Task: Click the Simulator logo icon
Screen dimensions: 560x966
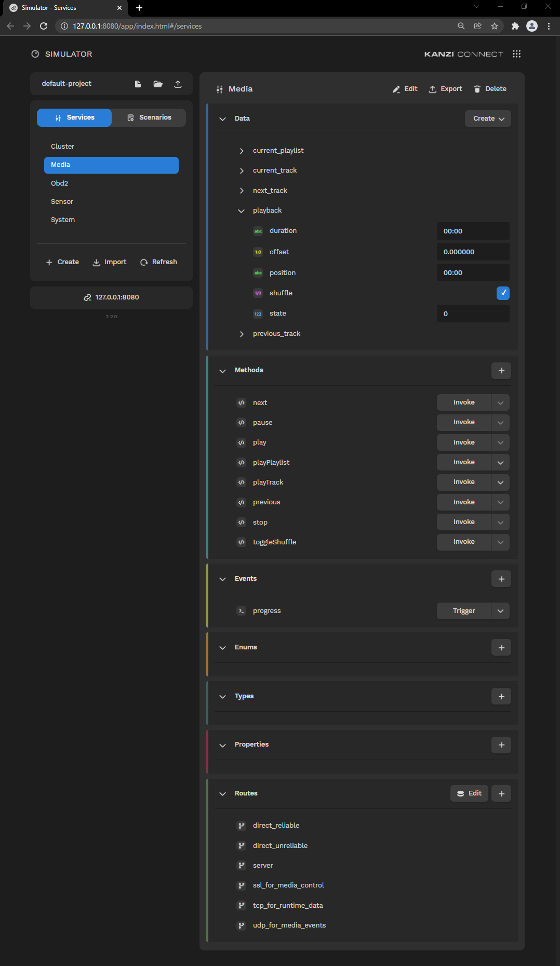Action: 35,54
